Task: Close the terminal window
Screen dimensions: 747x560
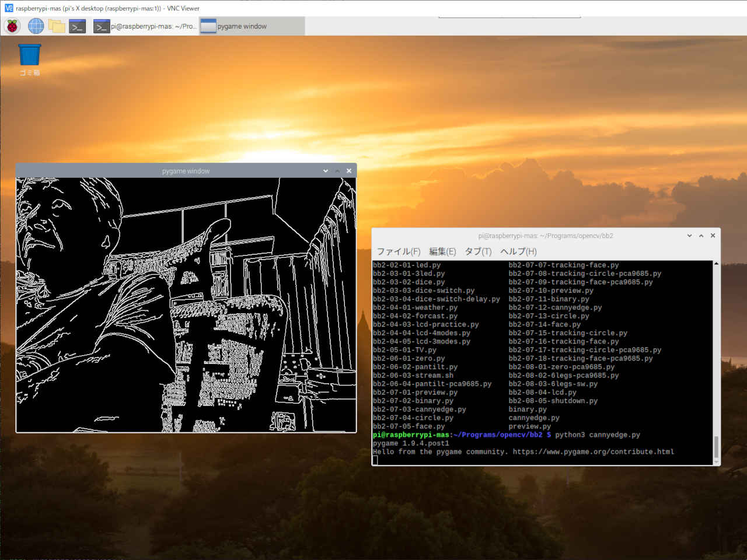Action: [x=713, y=236]
